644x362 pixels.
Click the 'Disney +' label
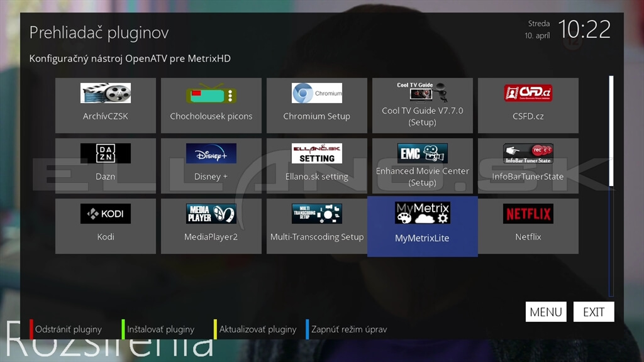pyautogui.click(x=211, y=177)
